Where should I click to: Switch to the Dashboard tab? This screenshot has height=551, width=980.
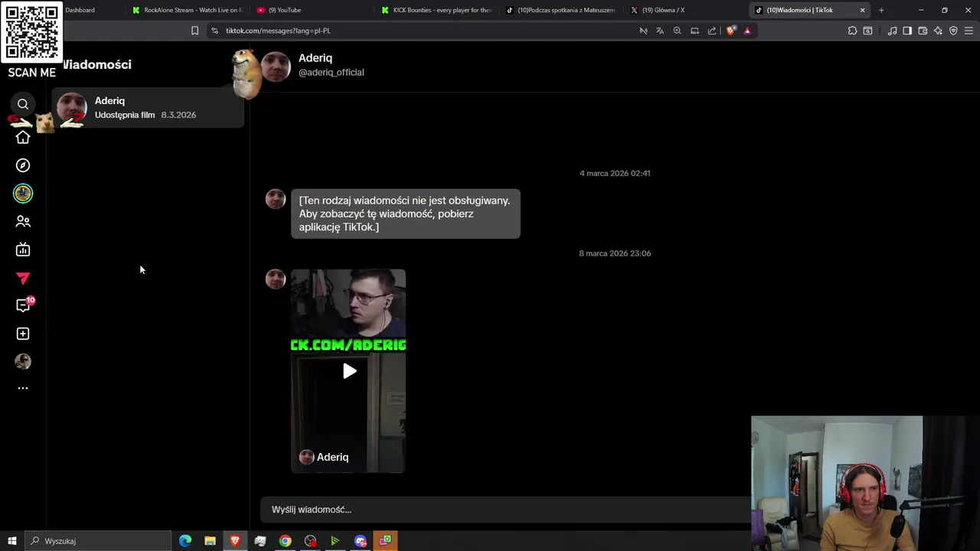(80, 10)
